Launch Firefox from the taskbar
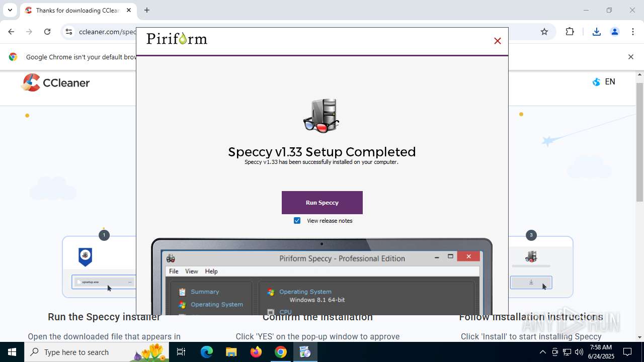 (x=256, y=352)
